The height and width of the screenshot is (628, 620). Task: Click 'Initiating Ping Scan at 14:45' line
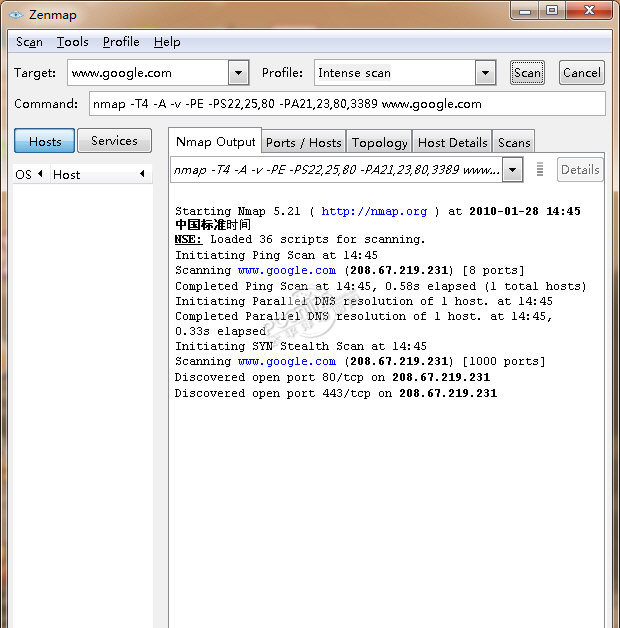coord(276,255)
